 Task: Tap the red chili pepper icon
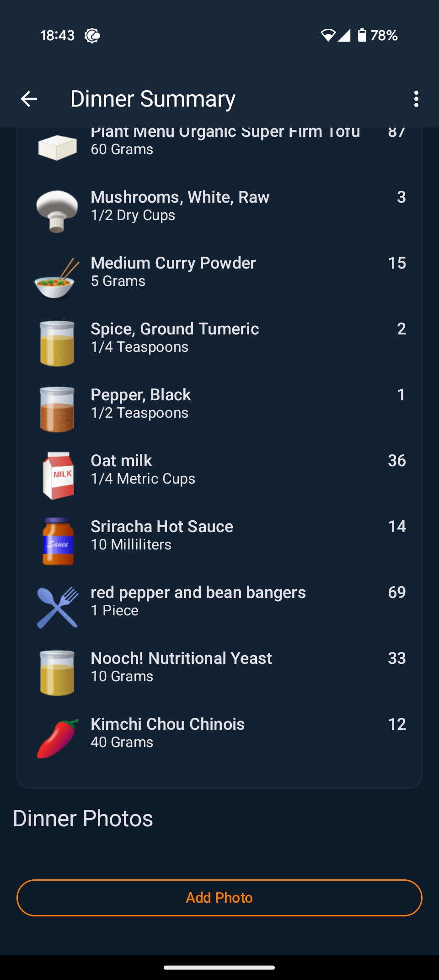pos(58,739)
